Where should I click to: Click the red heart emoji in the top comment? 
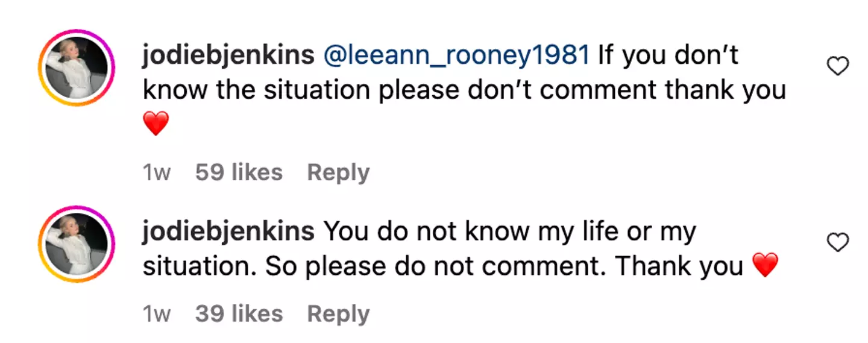pos(156,124)
